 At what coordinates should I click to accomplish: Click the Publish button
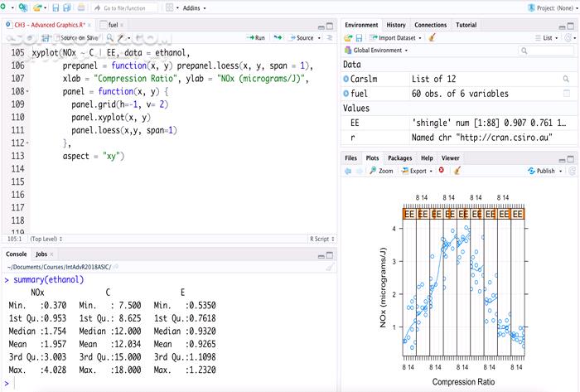542,171
